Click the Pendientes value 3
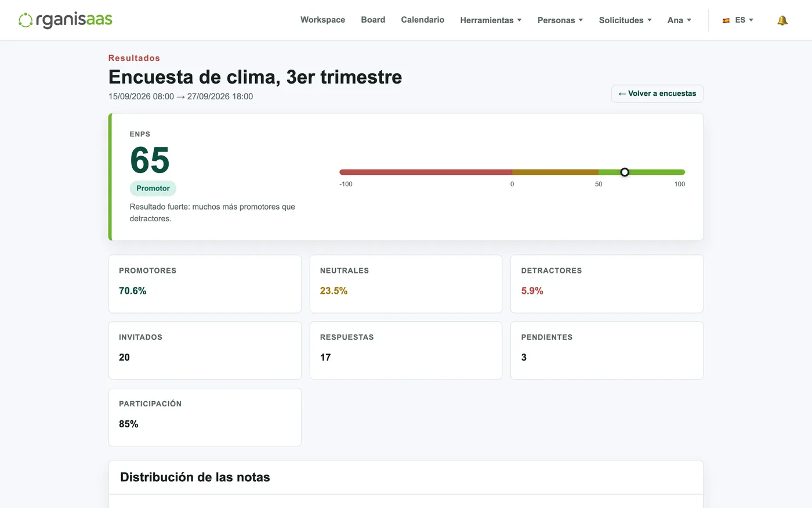812x508 pixels. point(524,358)
